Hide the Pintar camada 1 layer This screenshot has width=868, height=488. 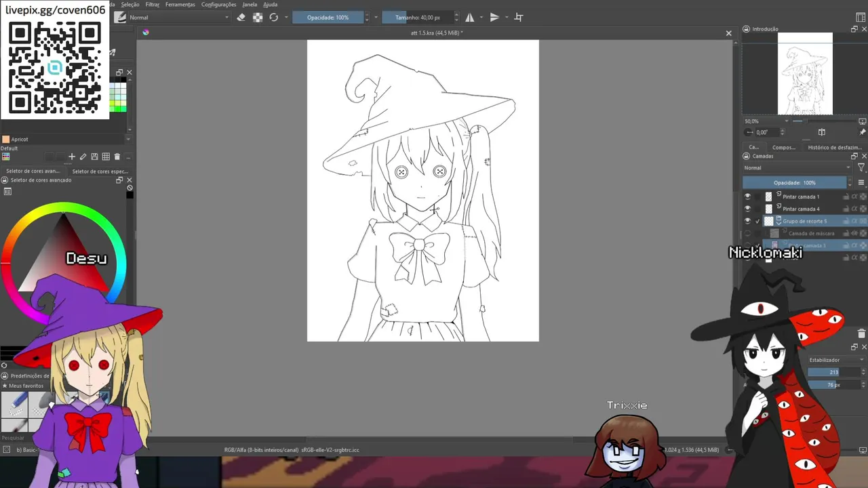point(747,197)
